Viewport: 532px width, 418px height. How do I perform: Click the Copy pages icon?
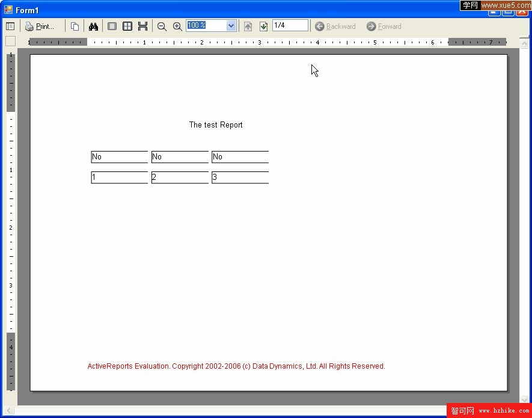coord(75,26)
